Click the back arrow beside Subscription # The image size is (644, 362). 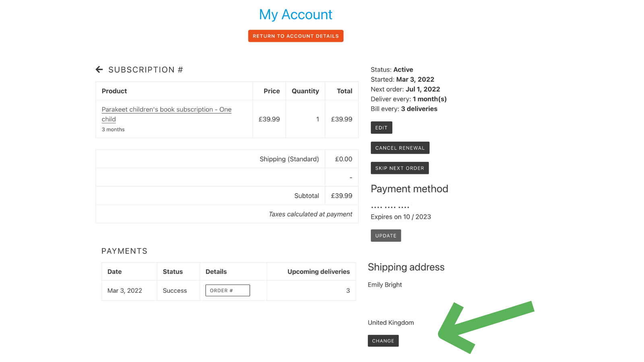coord(99,70)
